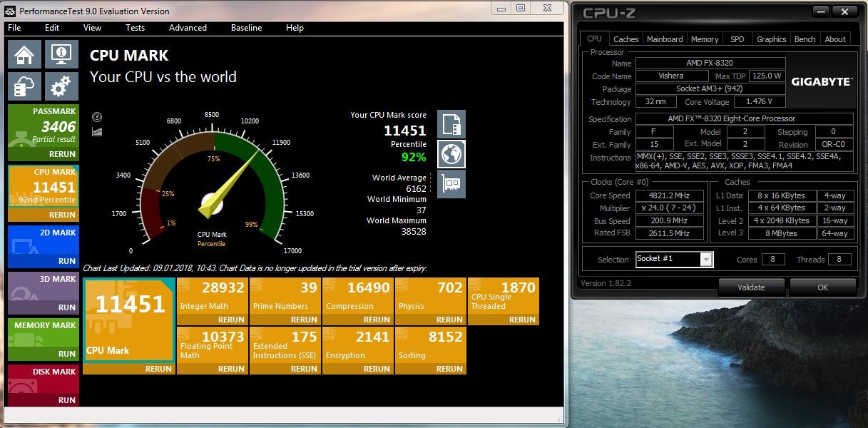868x428 pixels.
Task: Open the Edit menu
Action: pyautogui.click(x=52, y=28)
